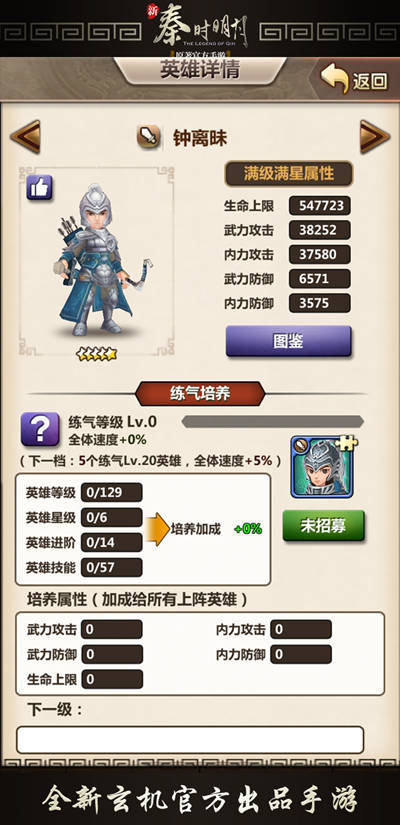Tap the empty 下一级 text box

(x=190, y=740)
